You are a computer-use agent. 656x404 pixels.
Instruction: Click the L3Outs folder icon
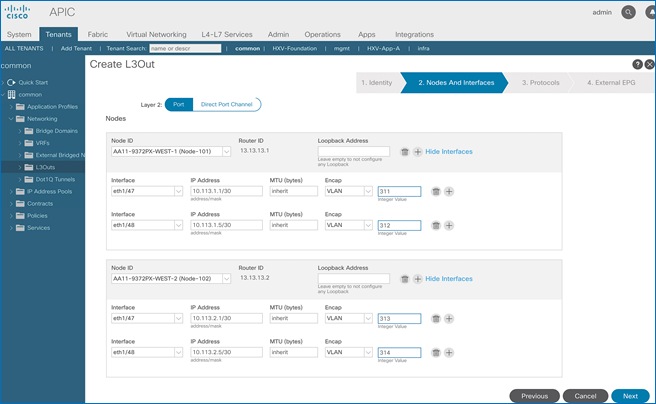pyautogui.click(x=28, y=167)
